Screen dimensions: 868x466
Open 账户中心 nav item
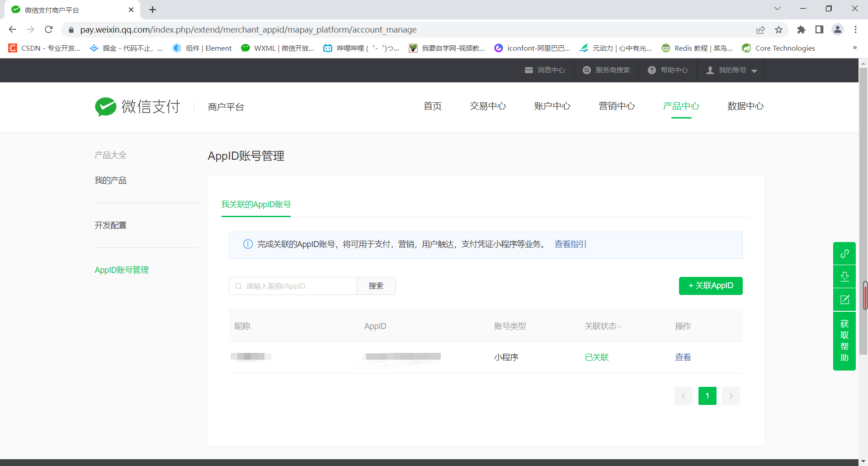coord(552,106)
